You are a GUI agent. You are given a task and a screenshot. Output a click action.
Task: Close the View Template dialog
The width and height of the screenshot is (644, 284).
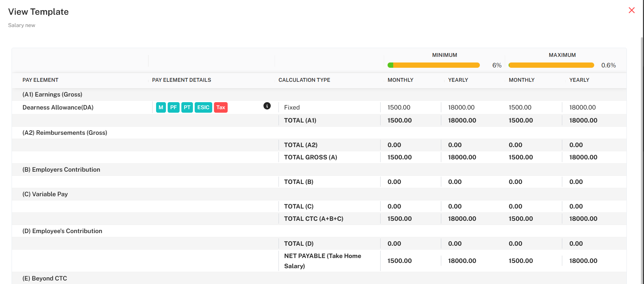(631, 11)
